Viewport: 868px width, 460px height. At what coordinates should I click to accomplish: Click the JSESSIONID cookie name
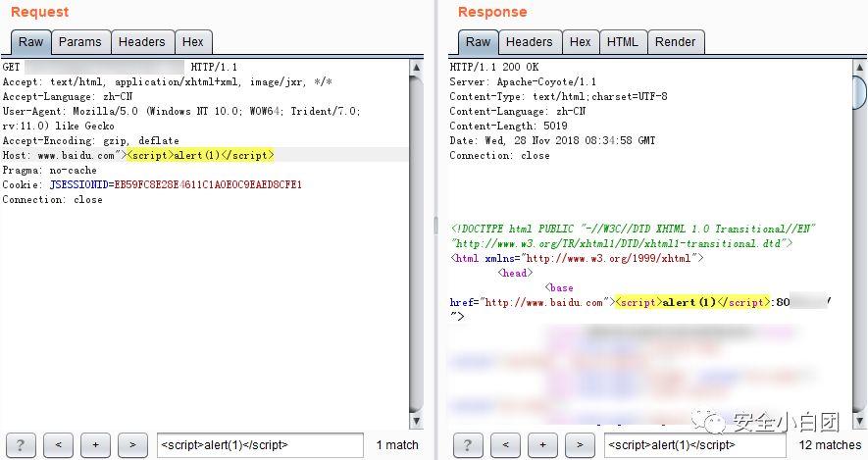click(x=78, y=185)
